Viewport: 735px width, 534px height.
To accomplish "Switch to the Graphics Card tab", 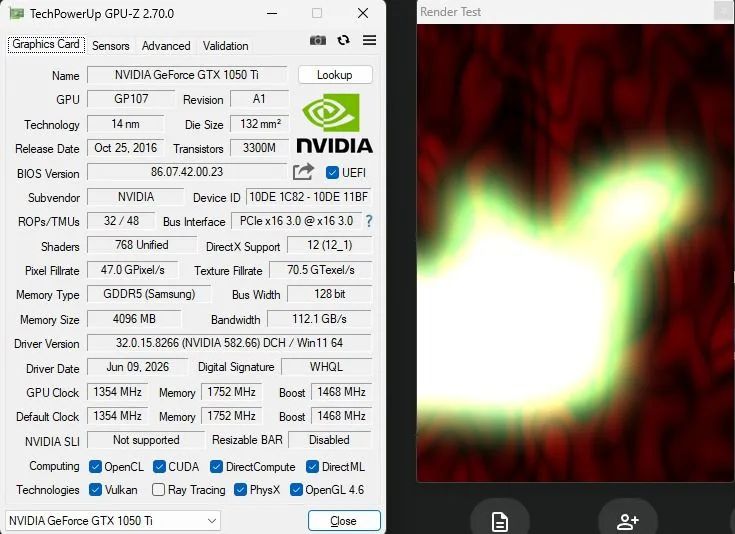I will pyautogui.click(x=46, y=45).
